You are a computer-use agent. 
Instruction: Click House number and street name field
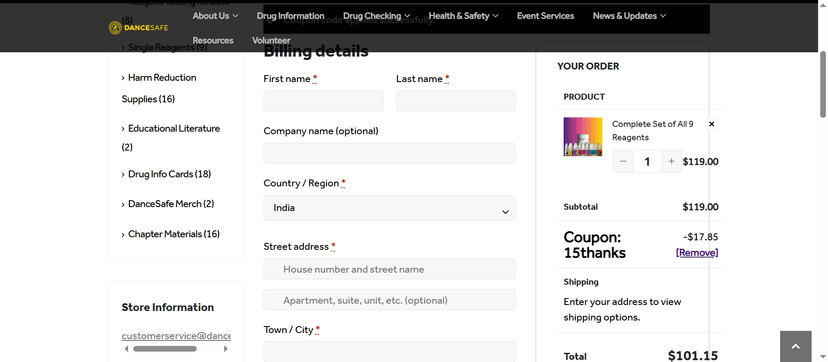click(390, 269)
